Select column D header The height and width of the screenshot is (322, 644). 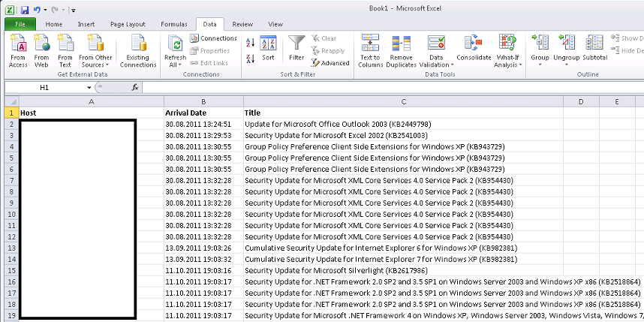click(x=581, y=101)
